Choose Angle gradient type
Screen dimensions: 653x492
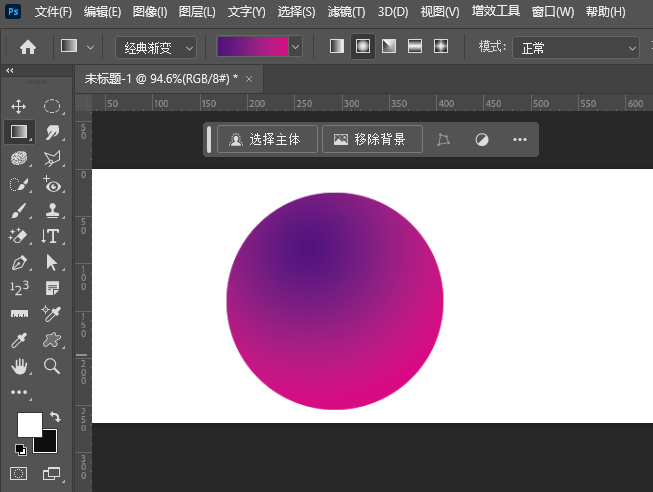pos(389,46)
